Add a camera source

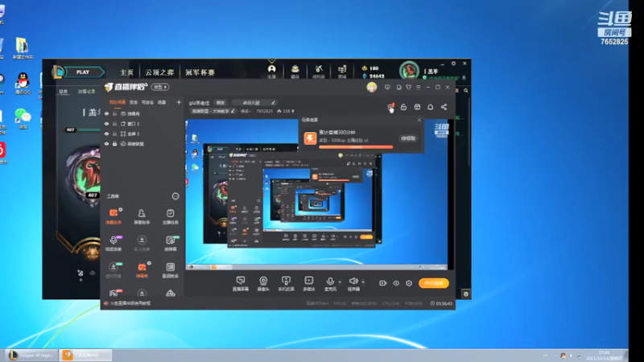pos(263,283)
